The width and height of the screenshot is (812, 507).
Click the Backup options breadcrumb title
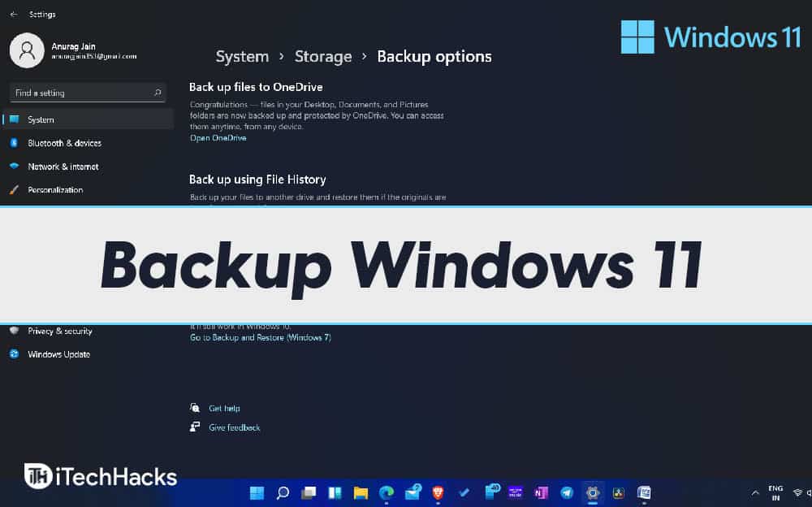click(434, 57)
